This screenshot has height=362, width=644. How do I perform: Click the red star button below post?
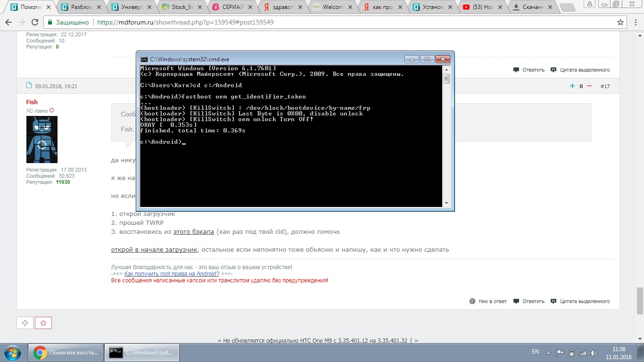(43, 323)
